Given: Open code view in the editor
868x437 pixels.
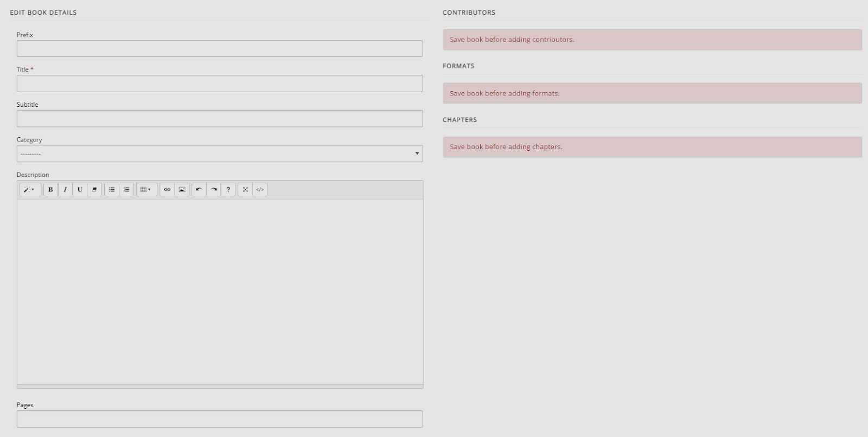Looking at the screenshot, I should click(260, 189).
